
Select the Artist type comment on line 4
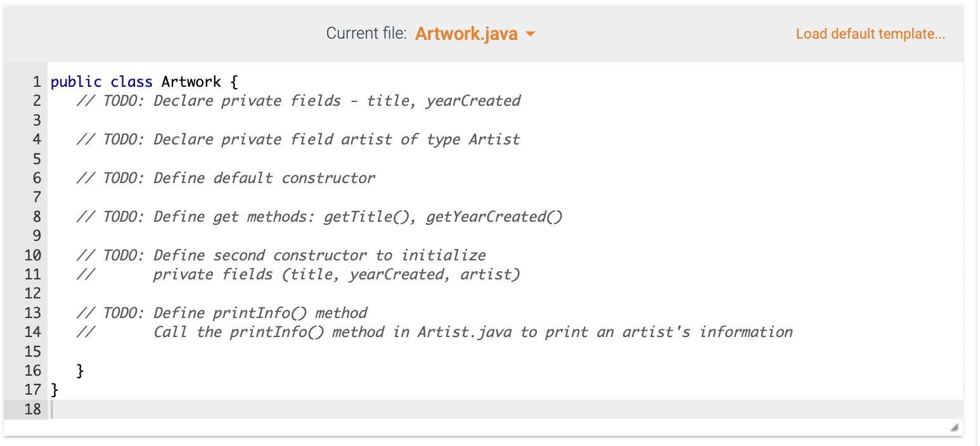pos(298,139)
